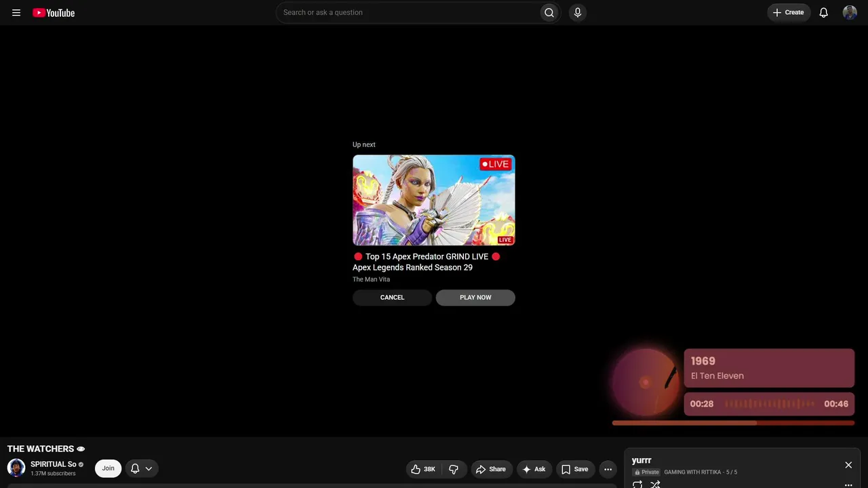Click the Up next label
Image resolution: width=868 pixels, height=488 pixels.
coord(364,144)
